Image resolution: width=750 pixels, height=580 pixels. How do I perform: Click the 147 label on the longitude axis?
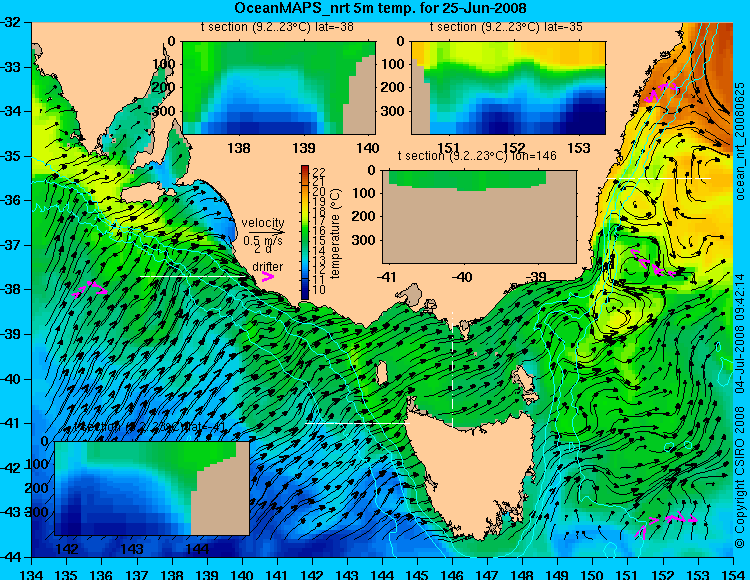point(487,574)
